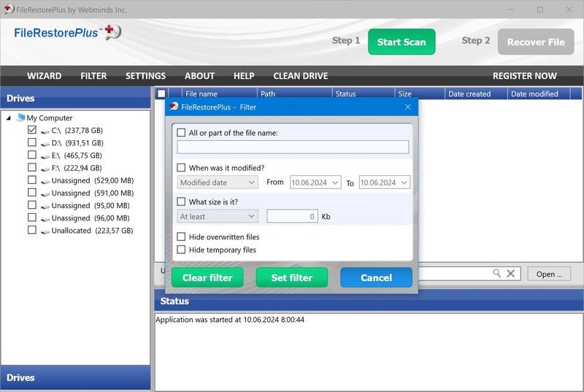
Task: Click the Unassigned (96,00 MB) drive icon
Action: tap(45, 219)
